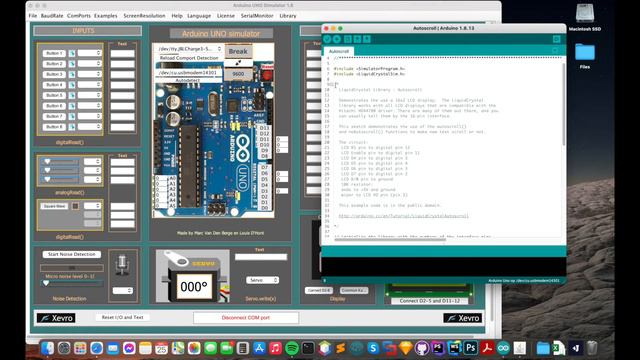Image resolution: width=640 pixels, height=360 pixels.
Task: Click the left Xevro logo
Action: pyautogui.click(x=56, y=318)
